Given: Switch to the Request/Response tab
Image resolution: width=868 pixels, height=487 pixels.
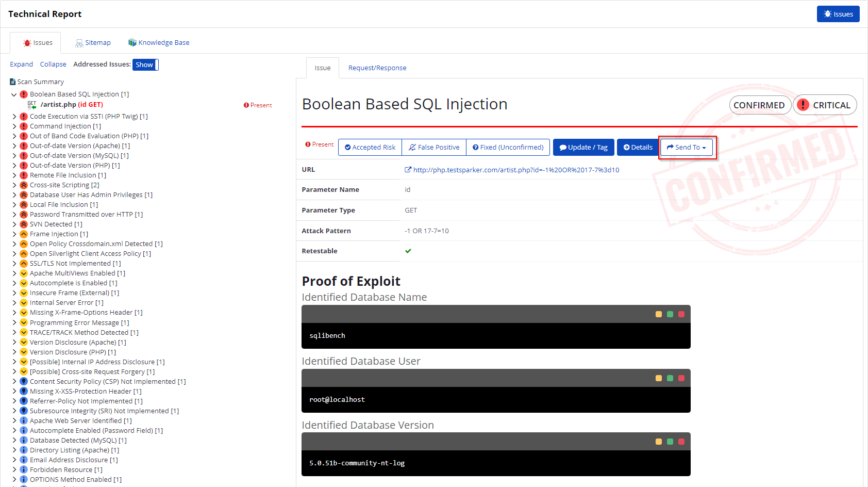Looking at the screenshot, I should click(377, 68).
